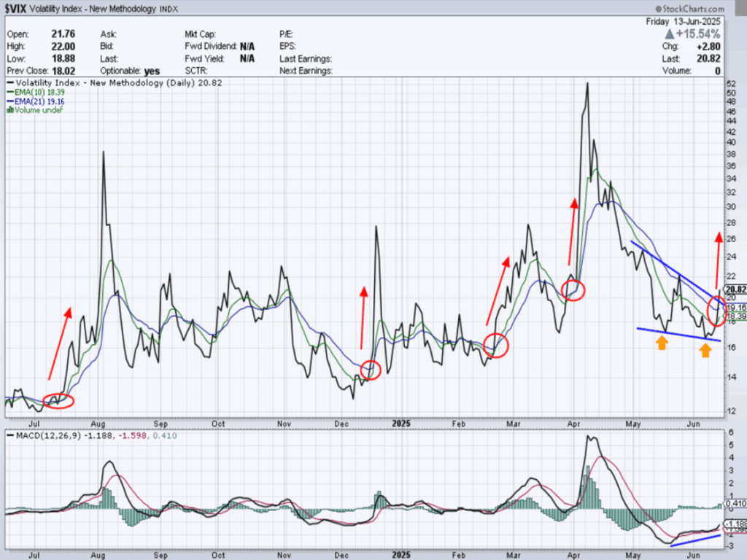
Task: Select the red circle at the February crossover
Action: tap(495, 345)
